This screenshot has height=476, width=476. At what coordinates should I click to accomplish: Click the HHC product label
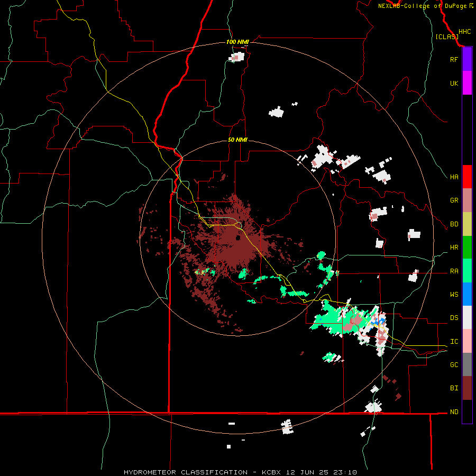click(464, 32)
